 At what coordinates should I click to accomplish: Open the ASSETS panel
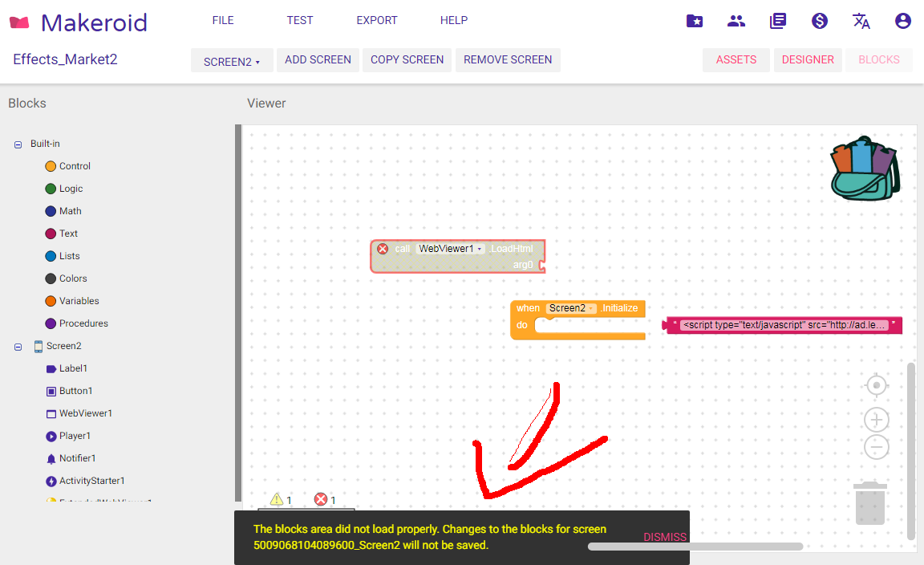[736, 60]
